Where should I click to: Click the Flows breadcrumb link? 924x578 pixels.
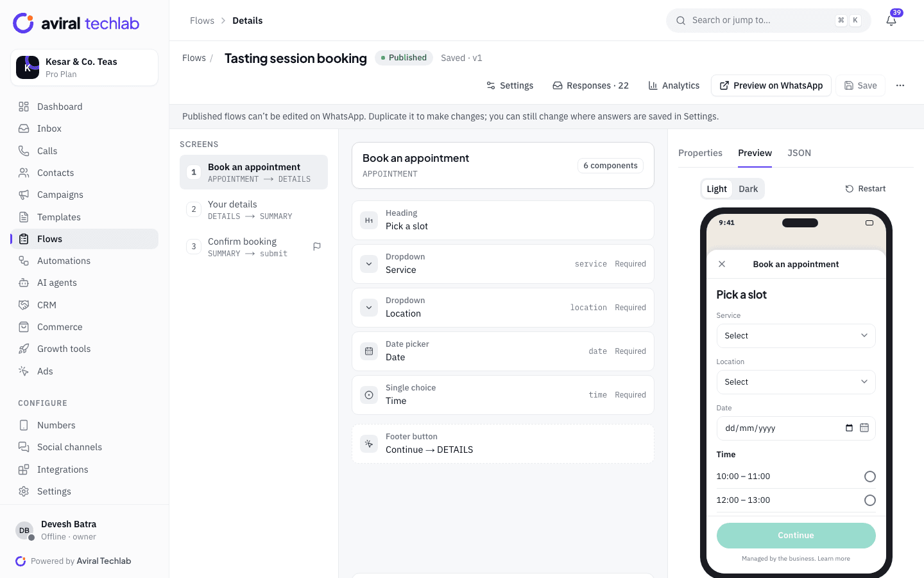click(201, 21)
